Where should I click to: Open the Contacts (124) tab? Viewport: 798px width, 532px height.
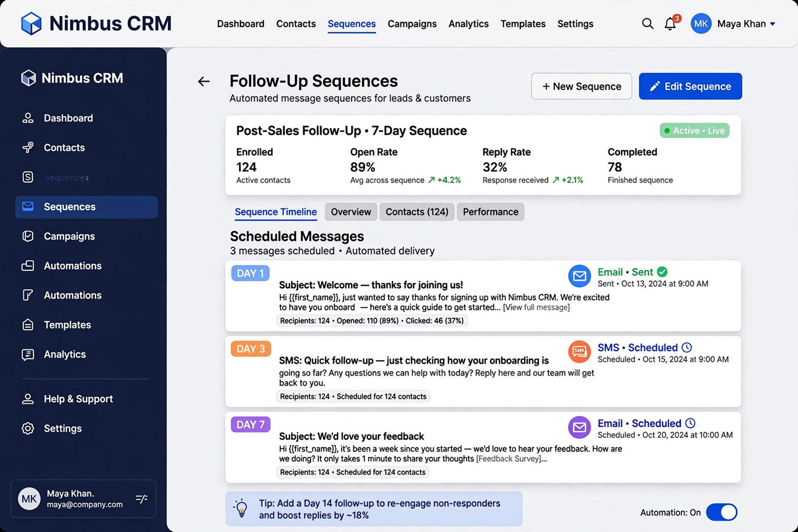click(x=417, y=212)
